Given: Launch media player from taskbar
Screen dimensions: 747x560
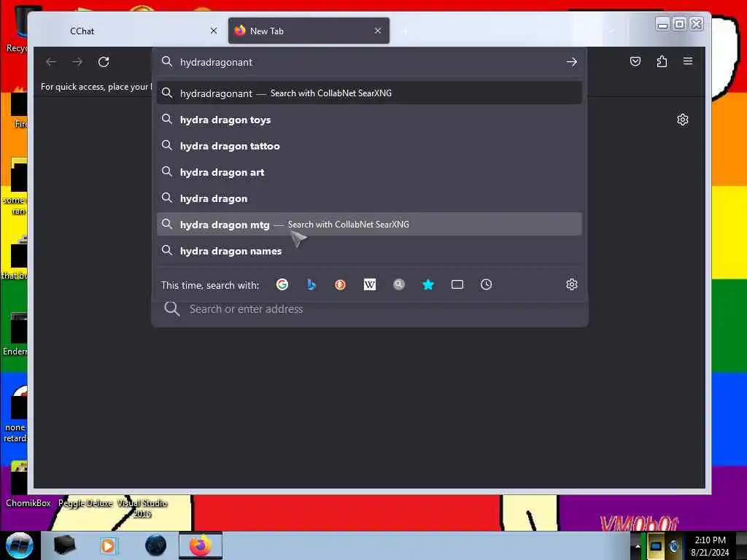Looking at the screenshot, I should coord(108,545).
